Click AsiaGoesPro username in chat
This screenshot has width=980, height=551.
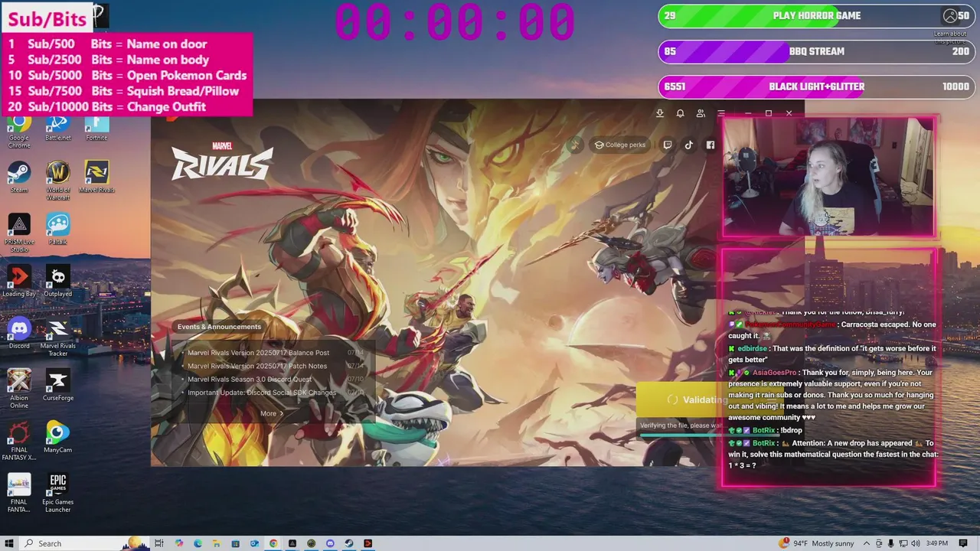[774, 373]
